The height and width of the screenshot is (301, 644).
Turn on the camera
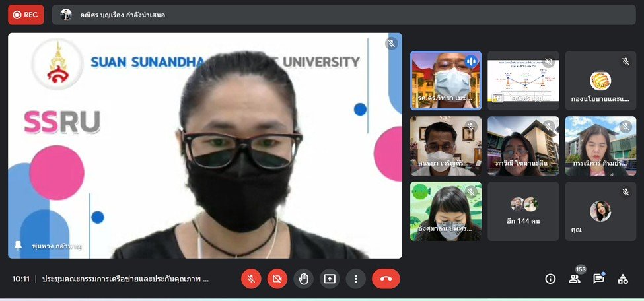point(277,279)
